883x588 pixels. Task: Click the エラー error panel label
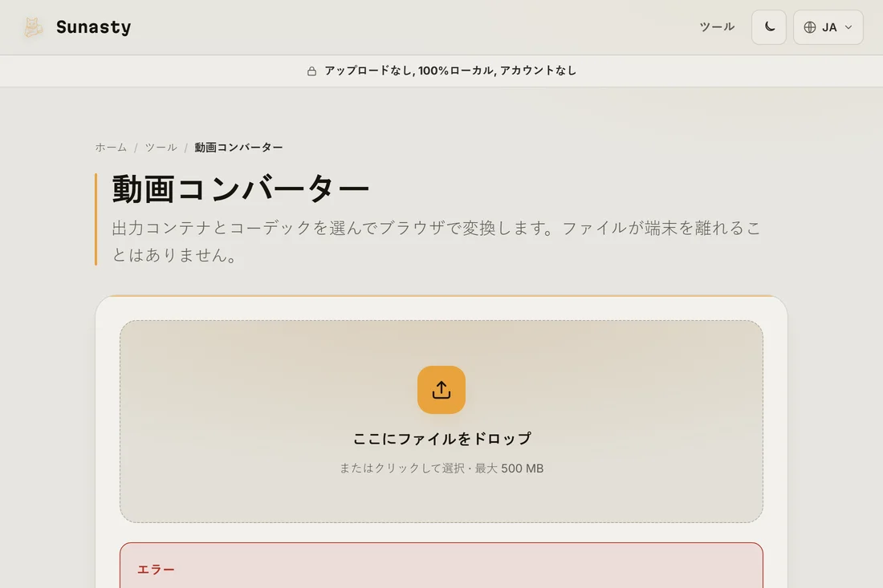point(156,570)
